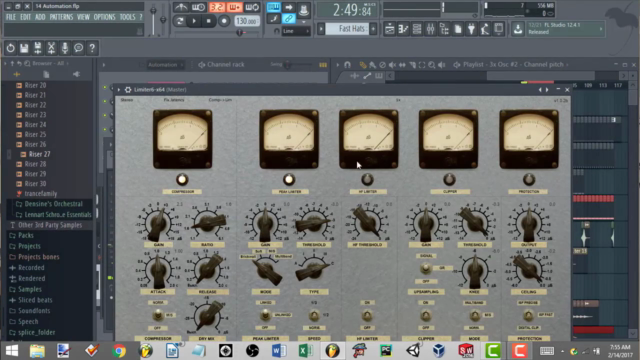Open the TOOLS menu
The image size is (640, 360).
click(x=127, y=17)
